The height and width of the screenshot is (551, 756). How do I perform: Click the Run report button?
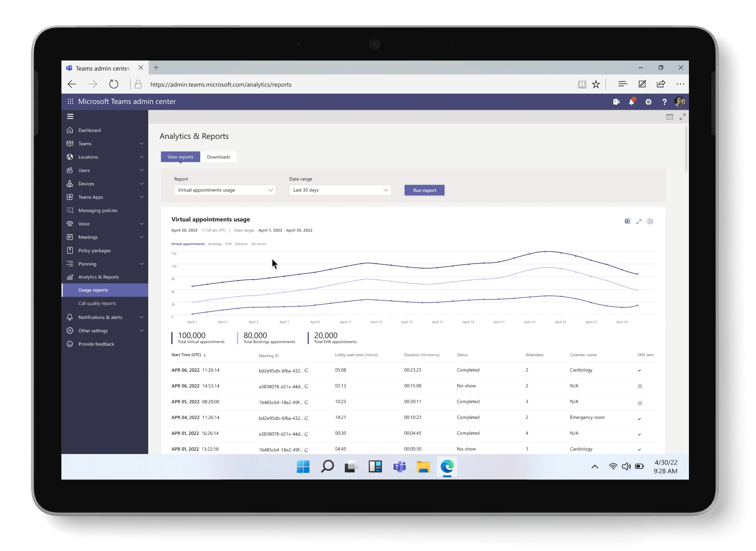(x=424, y=190)
